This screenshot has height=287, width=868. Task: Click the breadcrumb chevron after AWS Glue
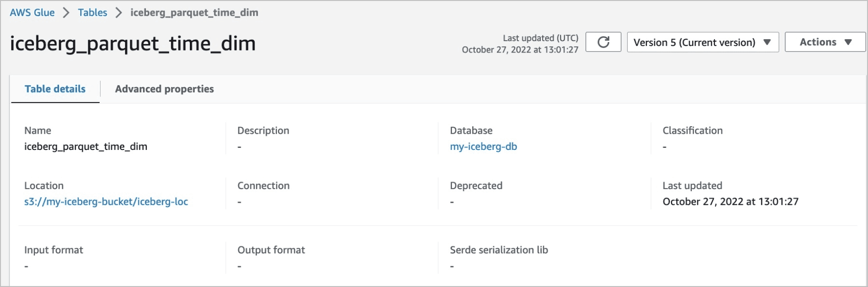[x=65, y=13]
